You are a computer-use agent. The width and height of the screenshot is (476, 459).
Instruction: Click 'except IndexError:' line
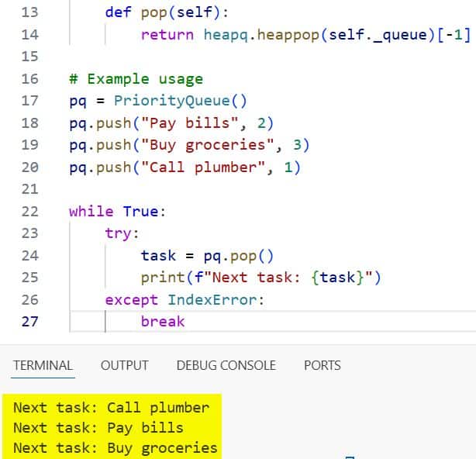click(185, 300)
